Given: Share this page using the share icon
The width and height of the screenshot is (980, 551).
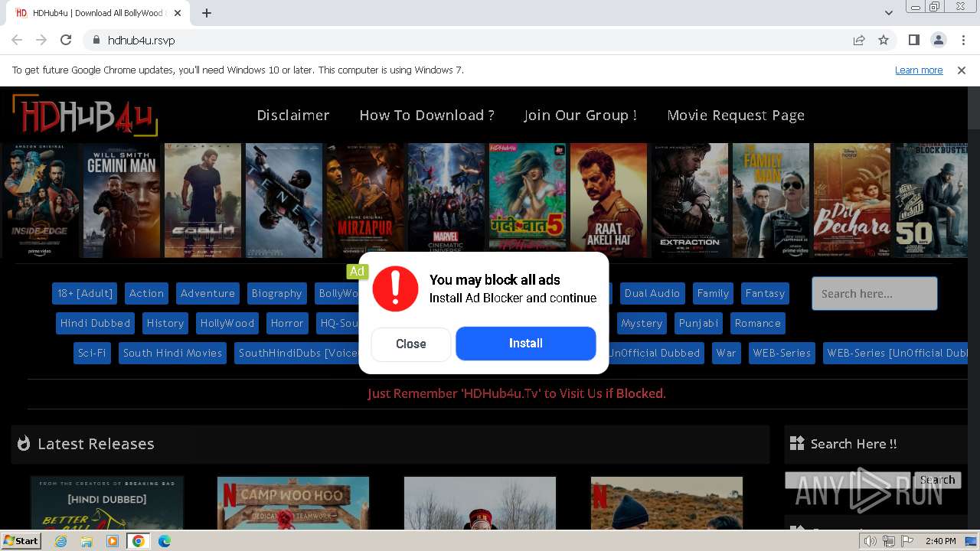Looking at the screenshot, I should 859,40.
